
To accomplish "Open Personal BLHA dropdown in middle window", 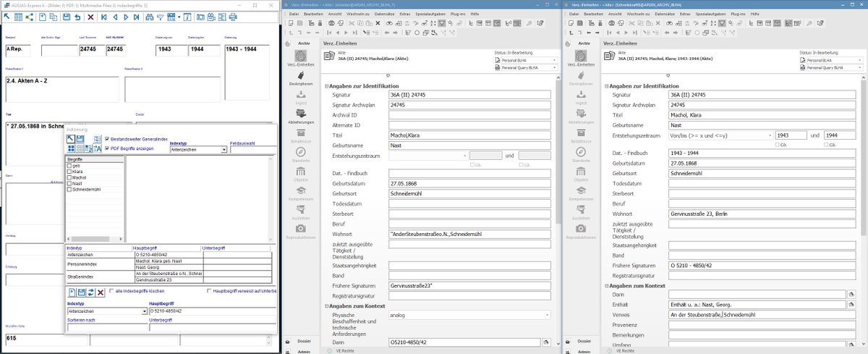I will click(555, 59).
